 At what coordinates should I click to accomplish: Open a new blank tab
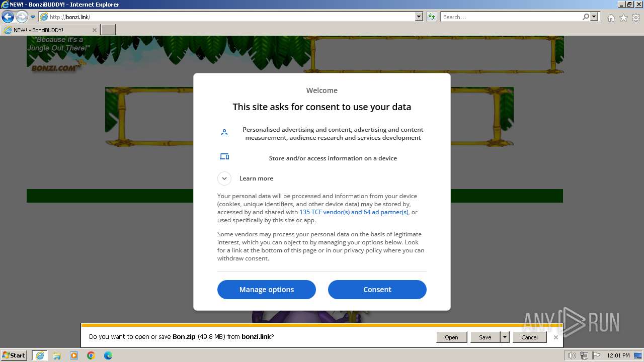pyautogui.click(x=108, y=30)
